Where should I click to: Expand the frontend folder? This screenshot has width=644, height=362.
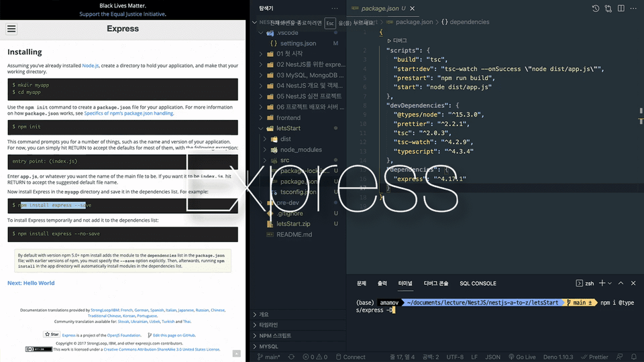(261, 118)
